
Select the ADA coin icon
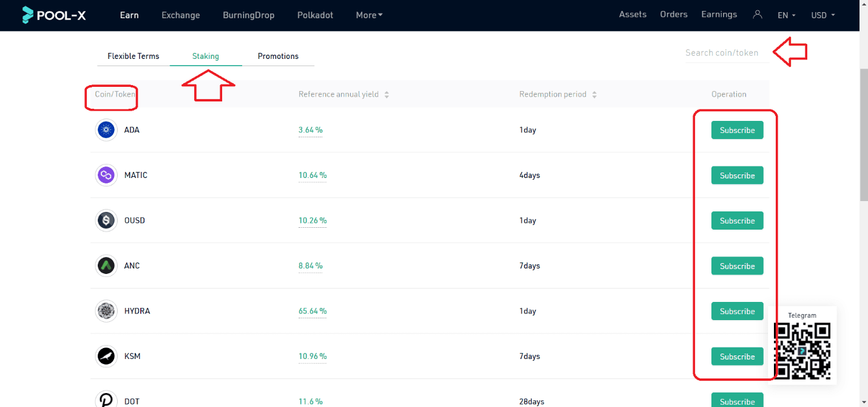(106, 130)
